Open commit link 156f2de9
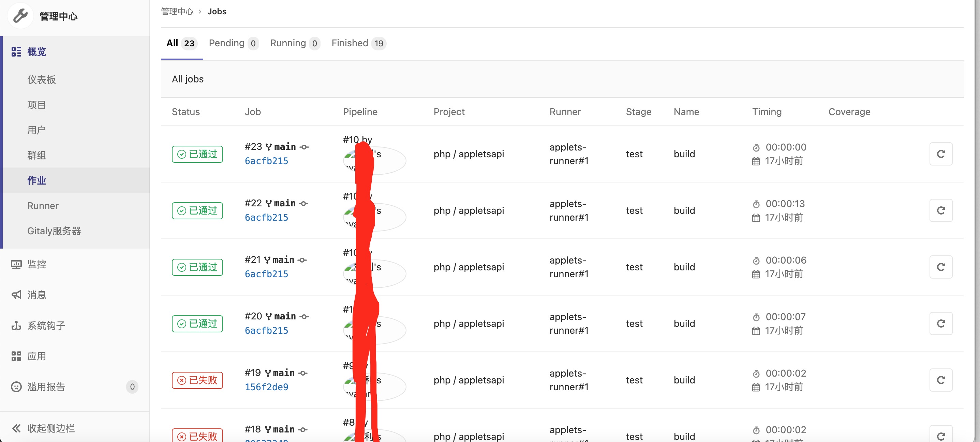The image size is (980, 442). point(266,387)
